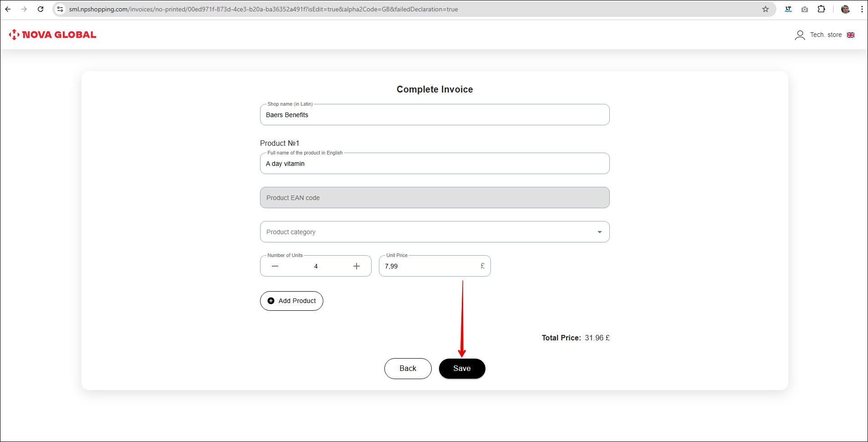Click the Nova Global logo
This screenshot has width=868, height=442.
[52, 35]
